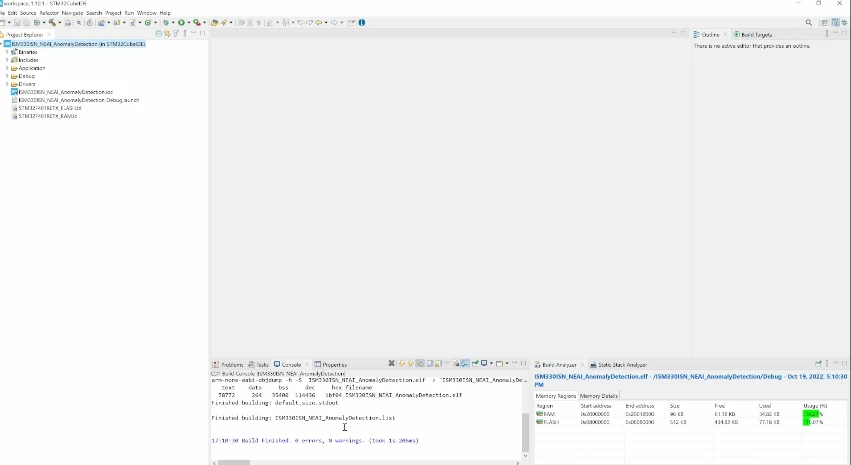Open Display Selected Console dropdown
This screenshot has height=465, width=851.
point(491,364)
